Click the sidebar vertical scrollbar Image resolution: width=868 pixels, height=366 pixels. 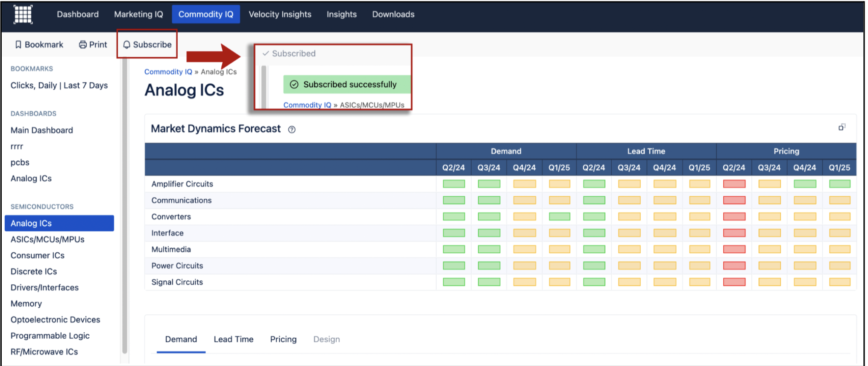coord(125,205)
